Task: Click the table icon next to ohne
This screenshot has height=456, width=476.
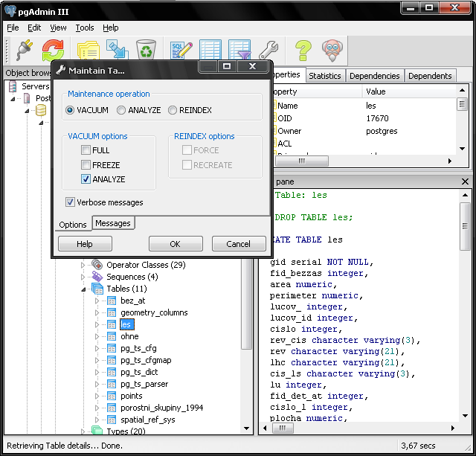Action: click(112, 336)
